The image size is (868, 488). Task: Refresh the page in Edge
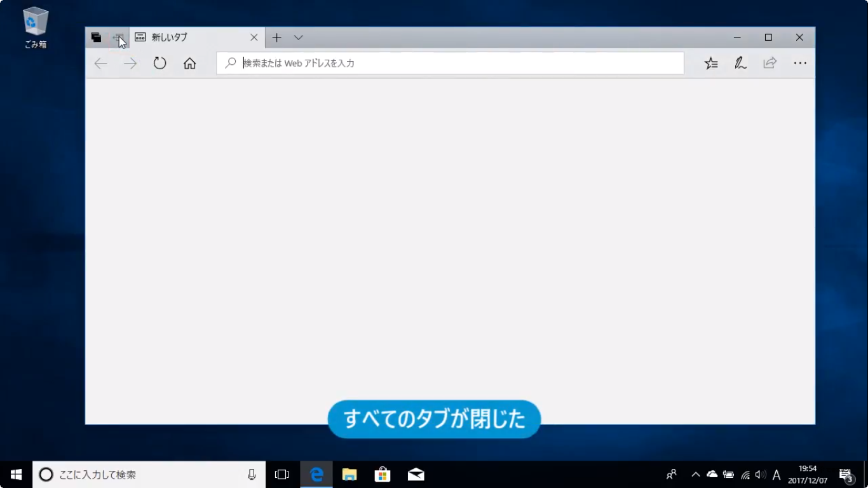coord(159,63)
